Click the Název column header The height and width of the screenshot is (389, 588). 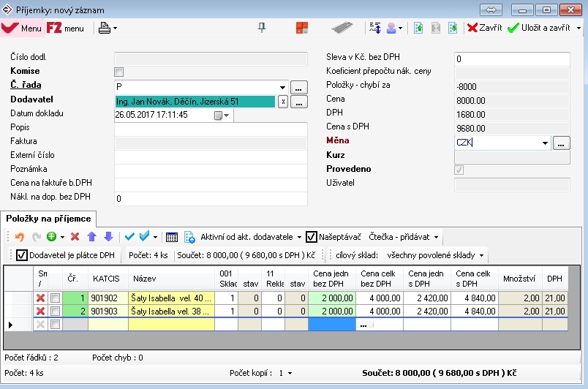pyautogui.click(x=171, y=279)
